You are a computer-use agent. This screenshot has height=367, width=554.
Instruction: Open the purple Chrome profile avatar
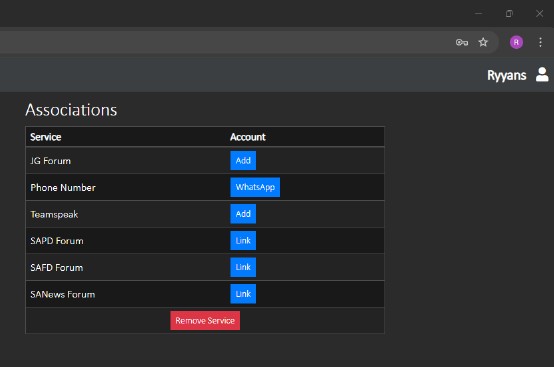tap(516, 42)
